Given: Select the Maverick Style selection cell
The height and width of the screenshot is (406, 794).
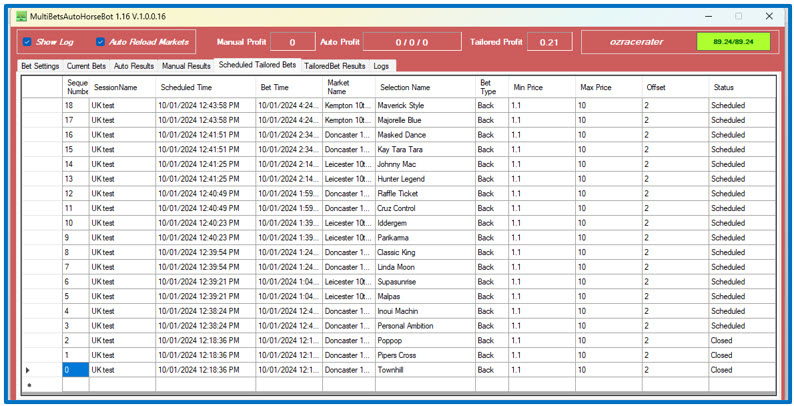Looking at the screenshot, I should (425, 105).
